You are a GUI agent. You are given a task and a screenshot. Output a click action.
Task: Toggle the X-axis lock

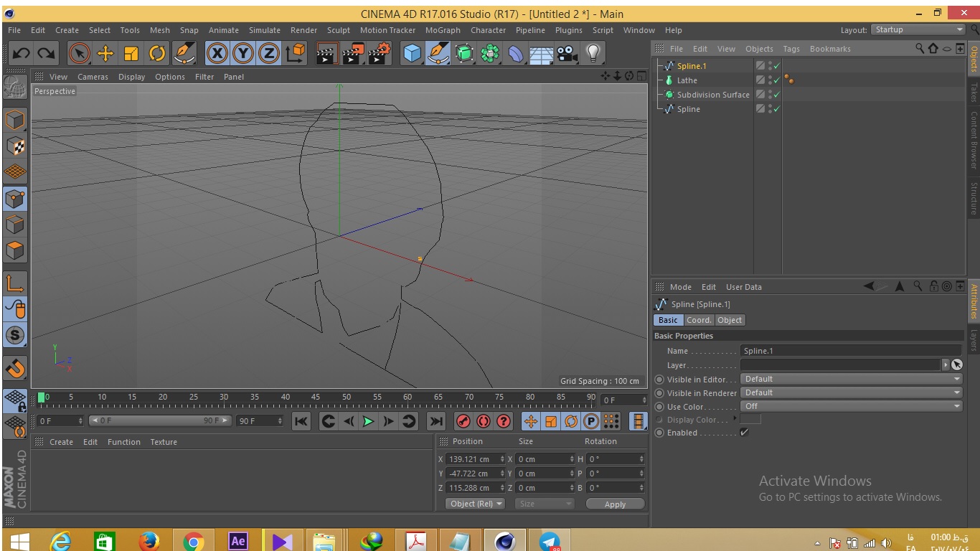[217, 53]
